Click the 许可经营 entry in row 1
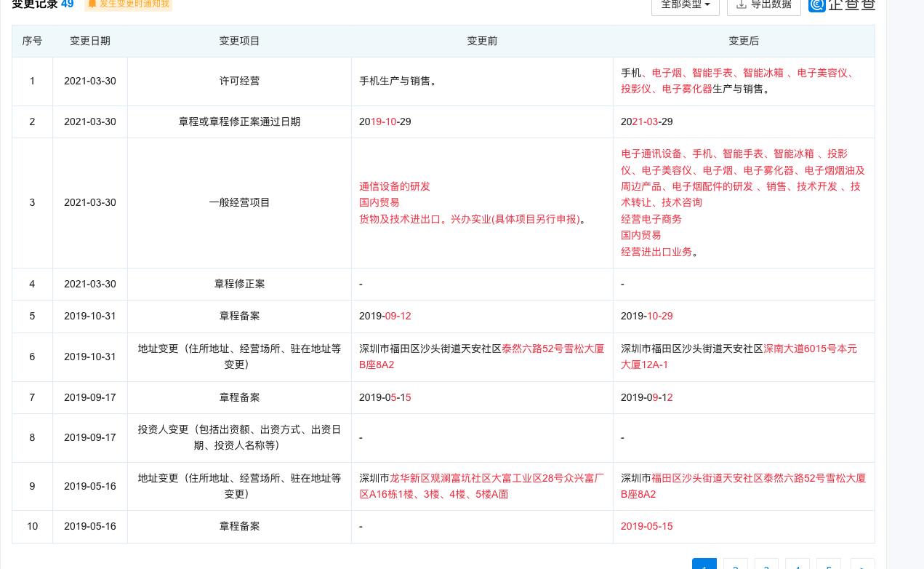Image resolution: width=924 pixels, height=569 pixels. coord(239,81)
